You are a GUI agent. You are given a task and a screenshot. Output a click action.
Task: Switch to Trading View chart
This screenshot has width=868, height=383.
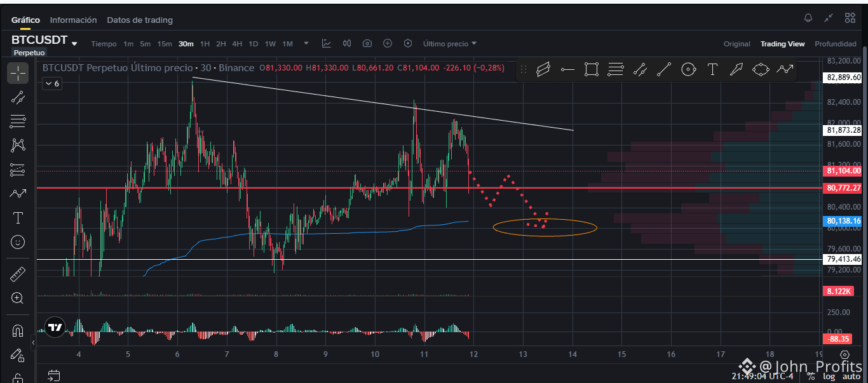pyautogui.click(x=783, y=44)
